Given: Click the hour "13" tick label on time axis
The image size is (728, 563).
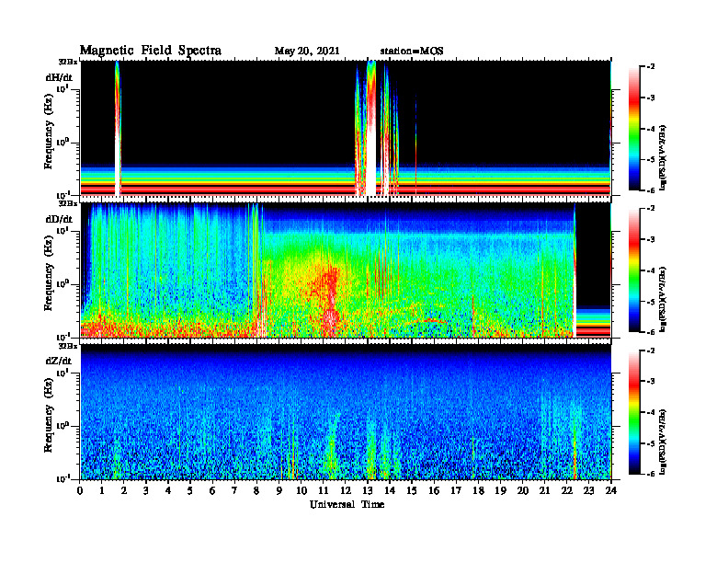Looking at the screenshot, I should click(x=368, y=490).
